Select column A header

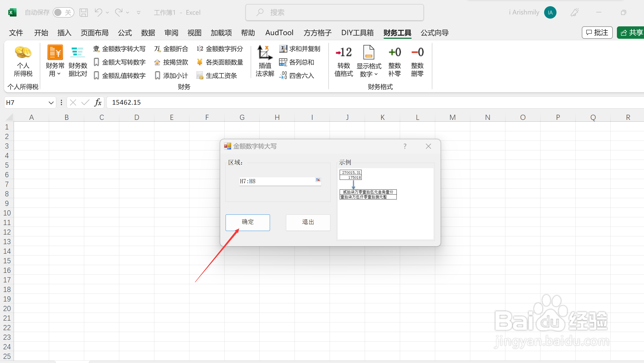(31, 117)
